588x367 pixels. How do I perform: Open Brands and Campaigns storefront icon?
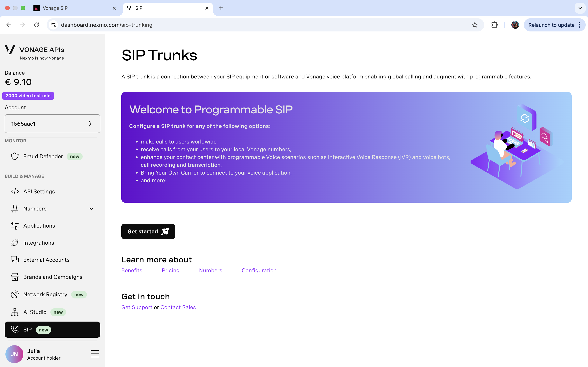(x=15, y=277)
